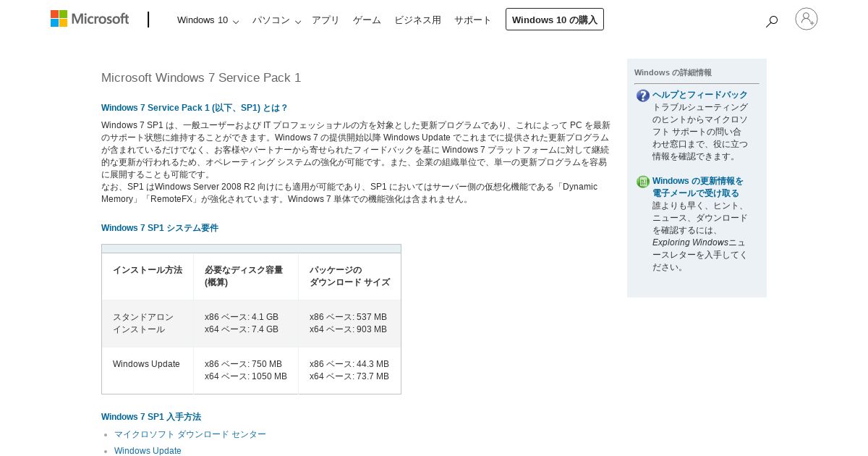Open the account sign-in avatar icon
The image size is (868, 456).
(x=807, y=19)
